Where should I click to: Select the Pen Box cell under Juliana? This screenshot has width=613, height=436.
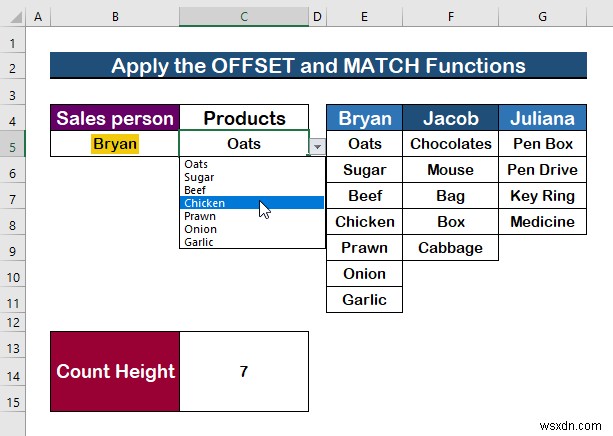point(543,144)
